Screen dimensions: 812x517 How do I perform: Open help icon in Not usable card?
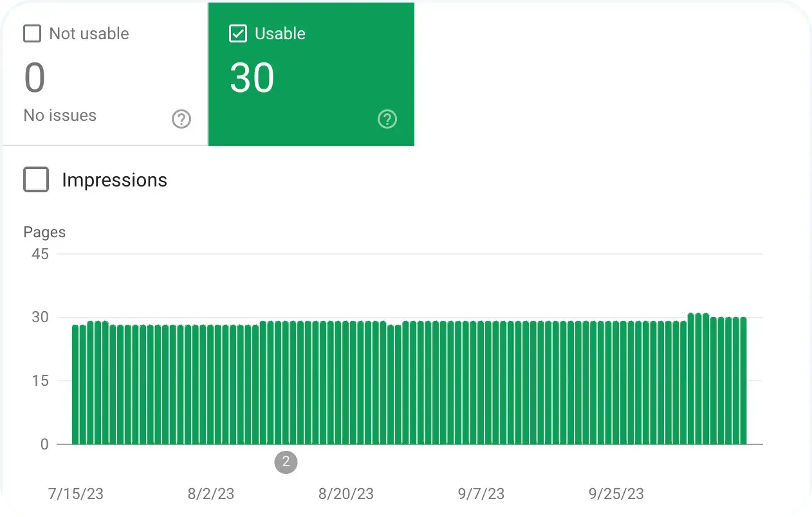181,119
